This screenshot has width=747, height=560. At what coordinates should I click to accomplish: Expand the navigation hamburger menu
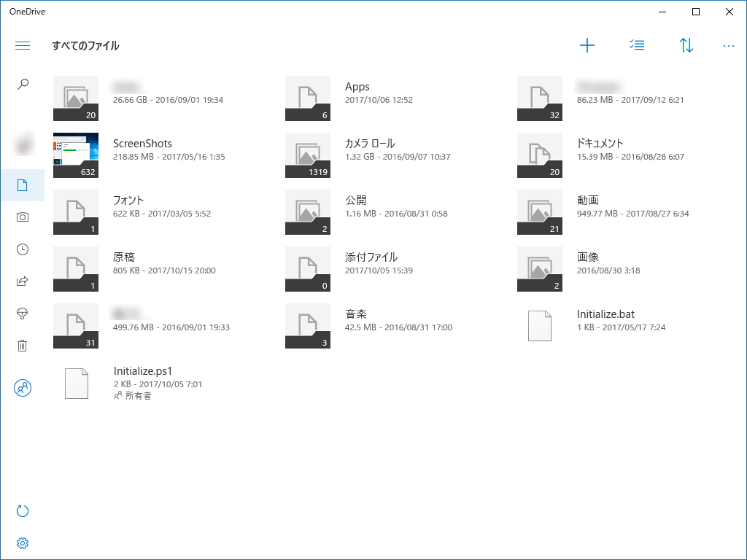tap(23, 44)
